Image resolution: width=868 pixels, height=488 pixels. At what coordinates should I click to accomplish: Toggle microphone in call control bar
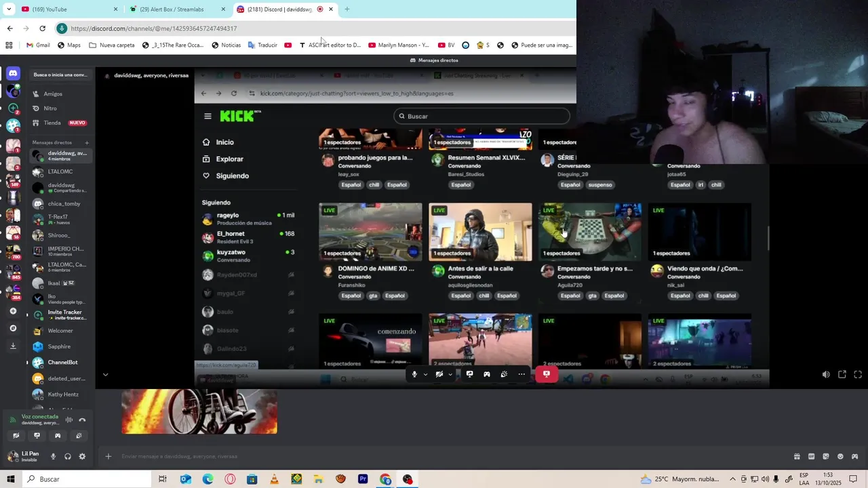click(414, 374)
